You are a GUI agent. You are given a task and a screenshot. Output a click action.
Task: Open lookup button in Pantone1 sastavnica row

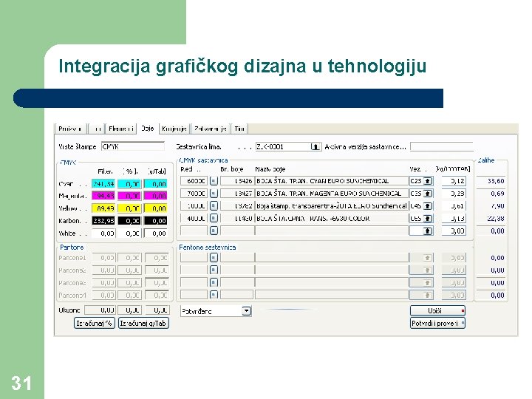(x=214, y=258)
